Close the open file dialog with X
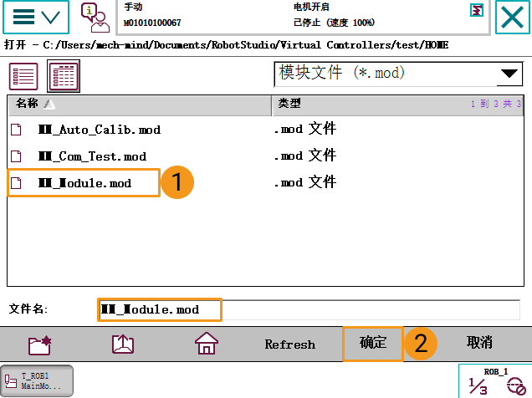Viewport: 532px width, 398px height. pyautogui.click(x=512, y=17)
